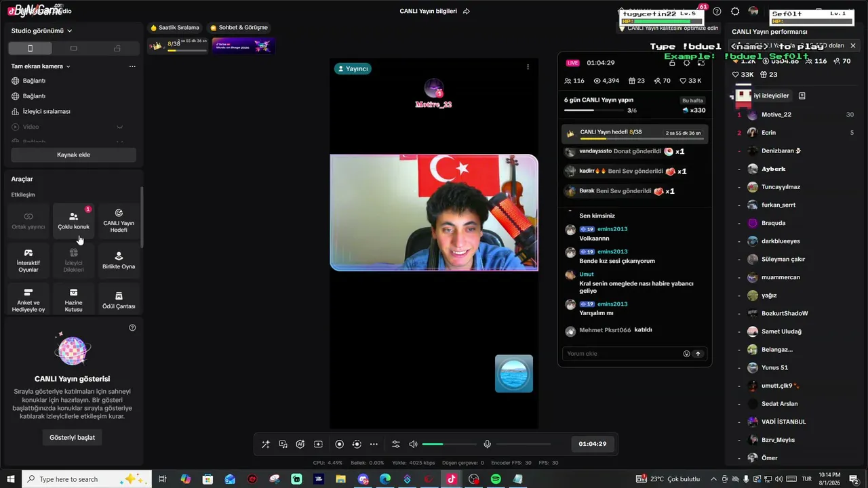Click the Bu hafta period selector
Viewport: 868px width, 488px height.
point(692,100)
